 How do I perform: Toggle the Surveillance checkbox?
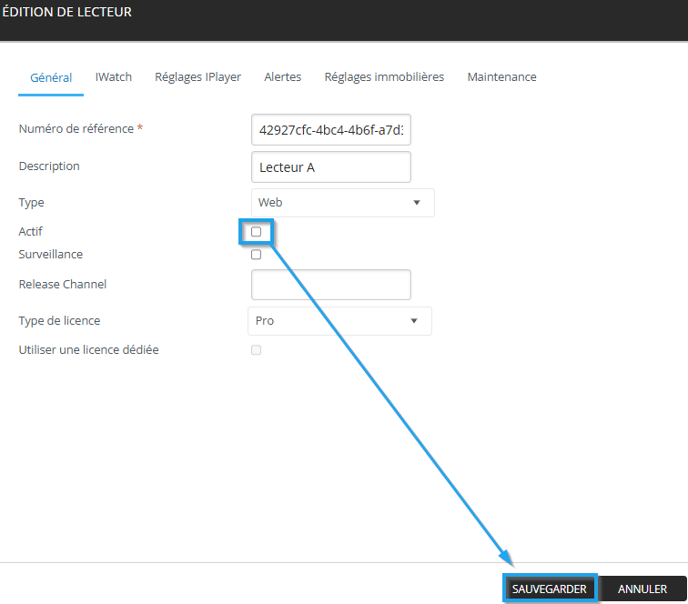(x=256, y=254)
